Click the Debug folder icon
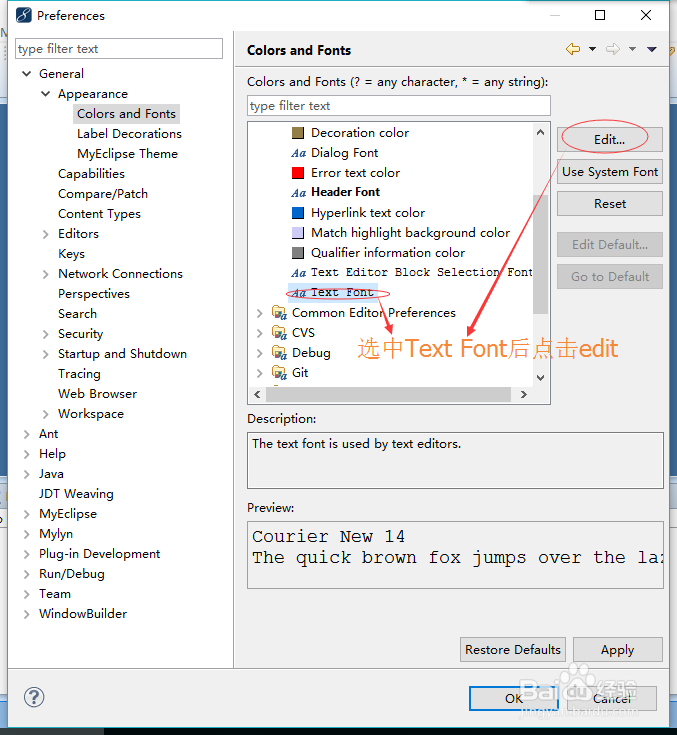Screen dimensions: 677x735 click(x=279, y=352)
